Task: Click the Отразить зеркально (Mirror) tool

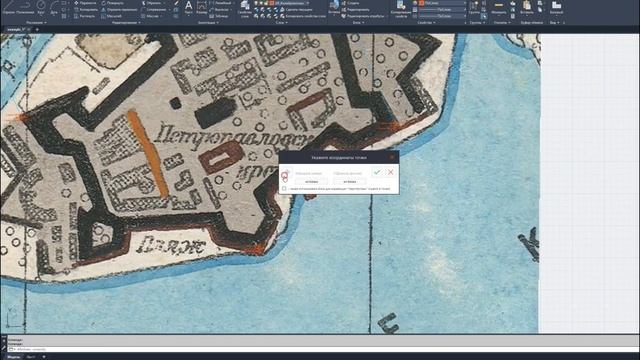Action: pyautogui.click(x=119, y=9)
